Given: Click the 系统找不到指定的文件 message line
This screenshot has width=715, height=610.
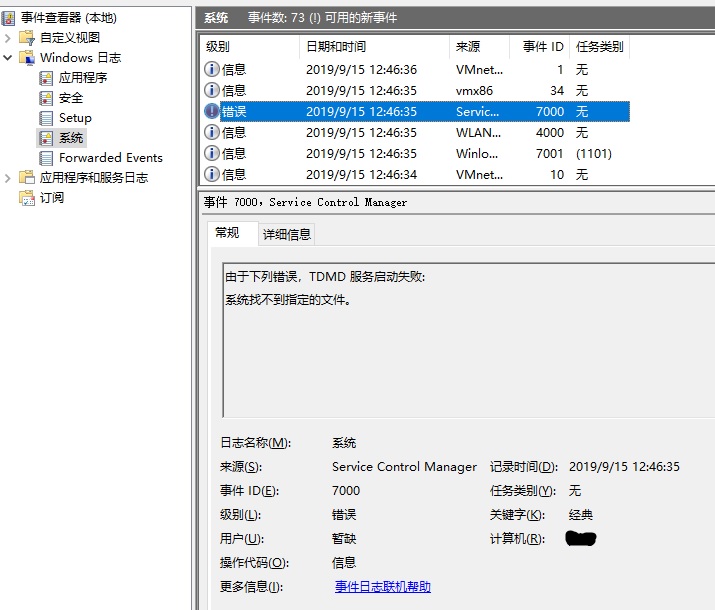Looking at the screenshot, I should pos(288,300).
